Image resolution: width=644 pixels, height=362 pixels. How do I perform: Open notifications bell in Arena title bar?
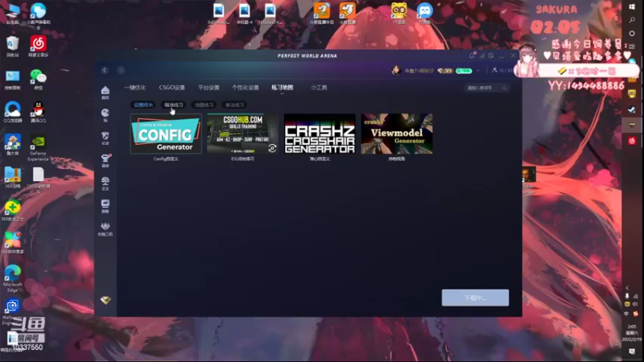(x=473, y=56)
